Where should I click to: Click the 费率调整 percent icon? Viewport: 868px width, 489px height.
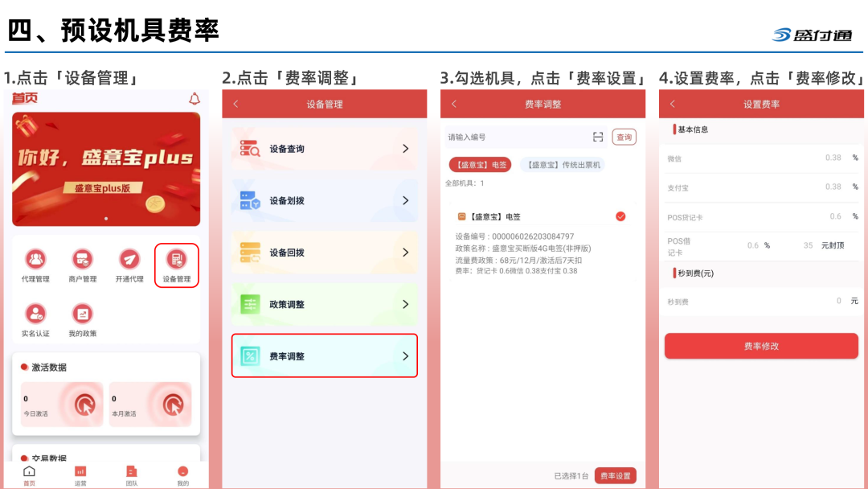[x=250, y=356]
